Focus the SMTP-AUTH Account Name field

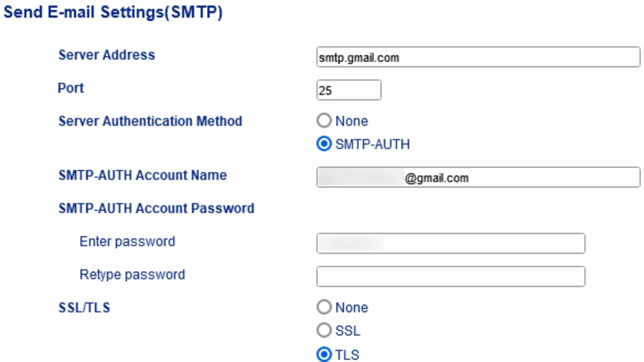(x=478, y=177)
